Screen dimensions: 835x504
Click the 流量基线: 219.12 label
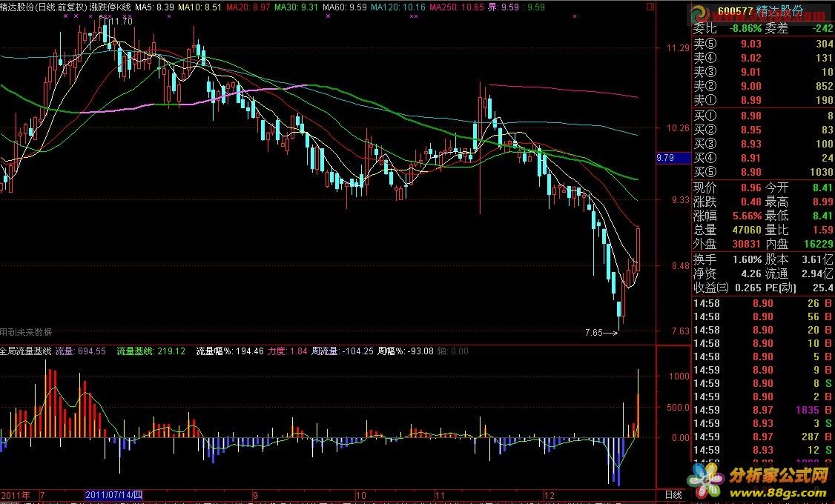click(x=151, y=351)
